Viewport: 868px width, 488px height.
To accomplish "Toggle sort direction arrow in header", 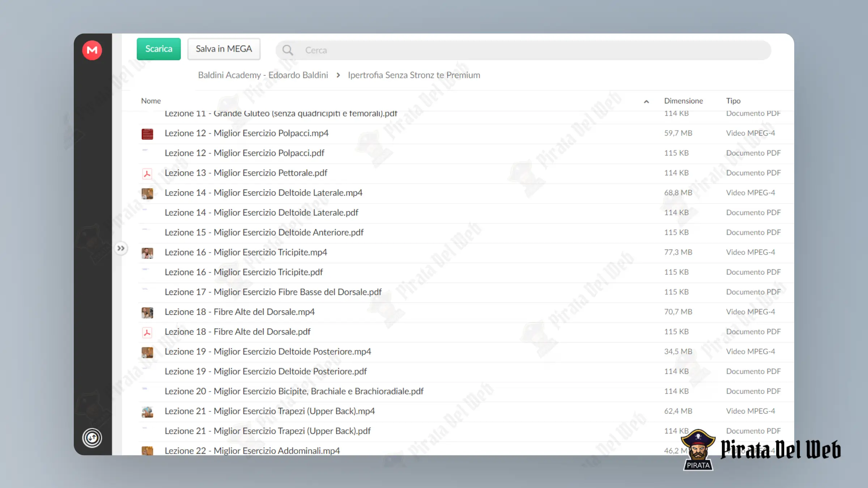I will click(646, 102).
